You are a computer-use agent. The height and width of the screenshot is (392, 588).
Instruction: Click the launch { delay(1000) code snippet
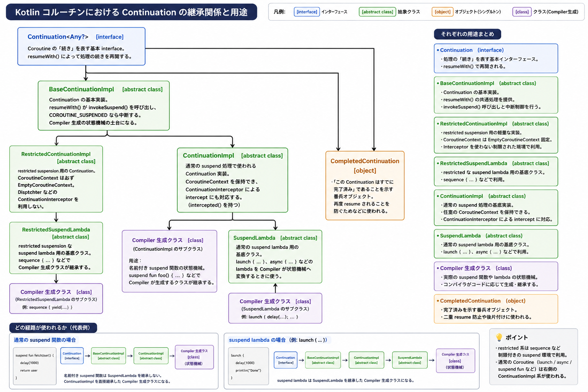pyautogui.click(x=248, y=366)
